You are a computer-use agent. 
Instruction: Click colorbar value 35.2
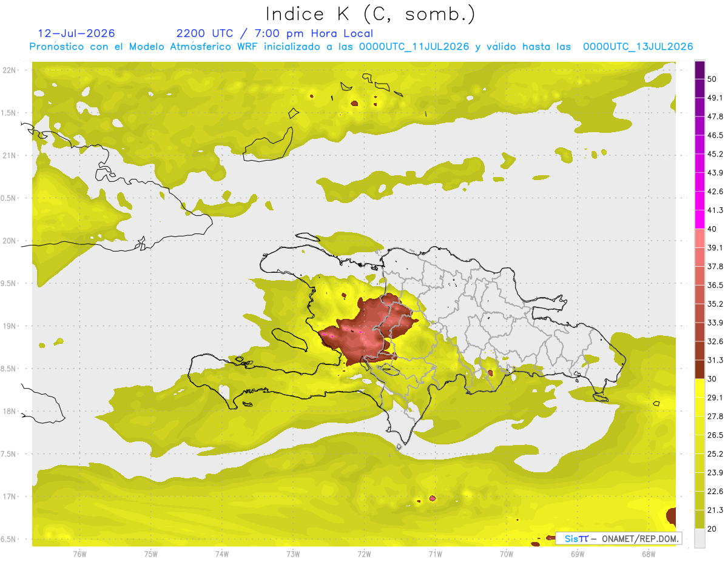pos(715,304)
